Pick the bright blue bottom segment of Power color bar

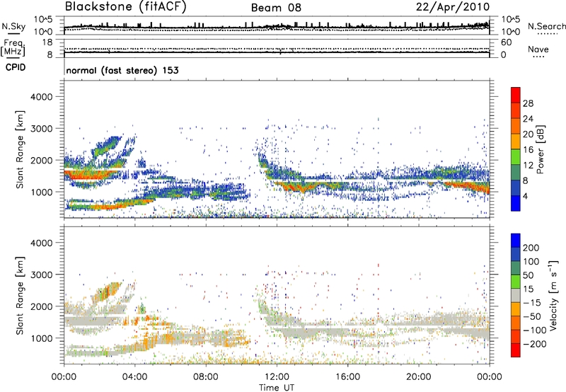pos(516,203)
